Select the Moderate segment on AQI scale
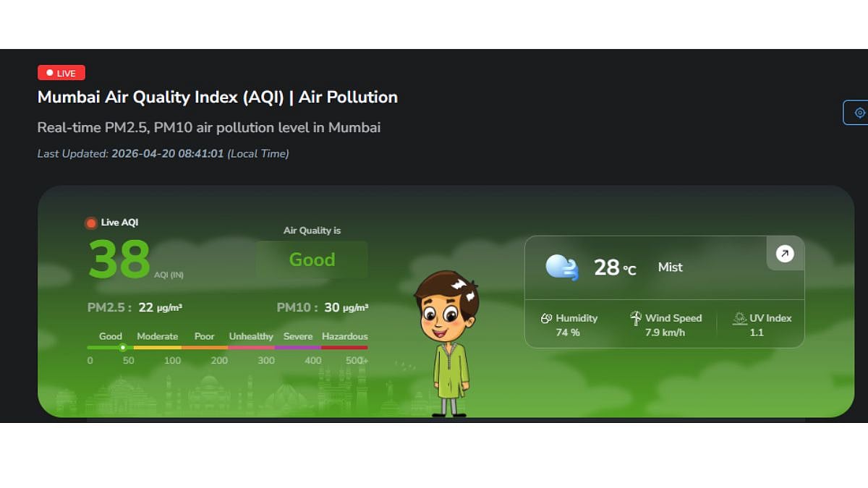The height and width of the screenshot is (488, 868). click(157, 348)
